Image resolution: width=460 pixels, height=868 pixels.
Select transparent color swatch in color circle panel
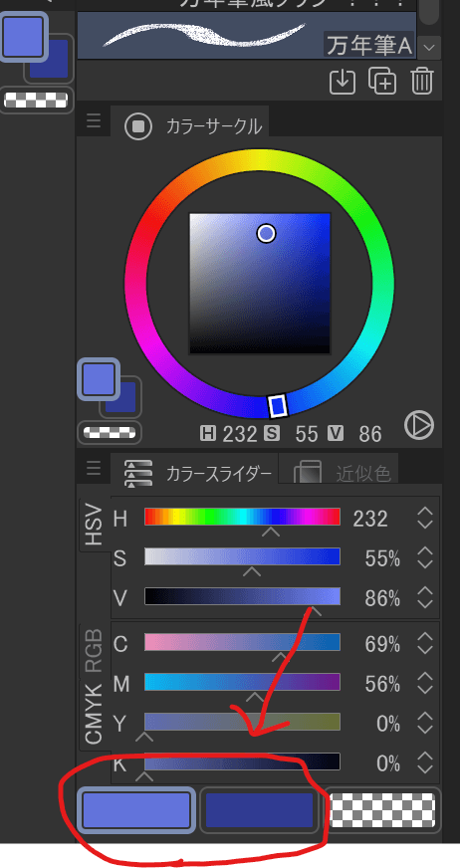pos(110,432)
